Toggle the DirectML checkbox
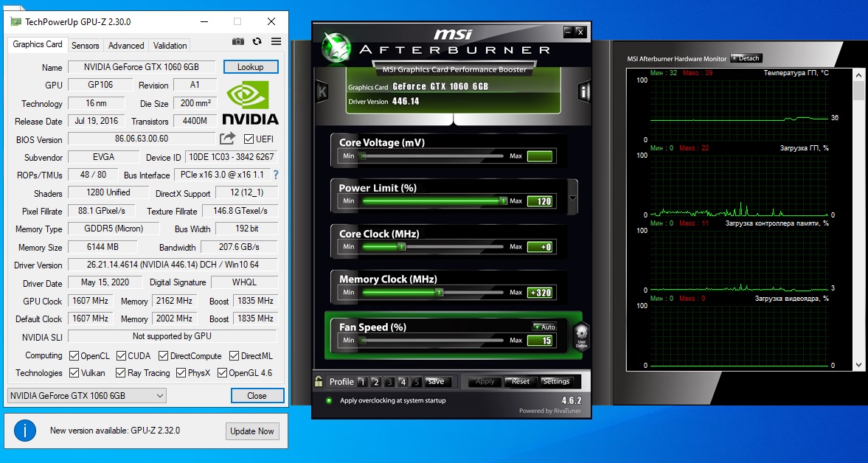 tap(235, 355)
